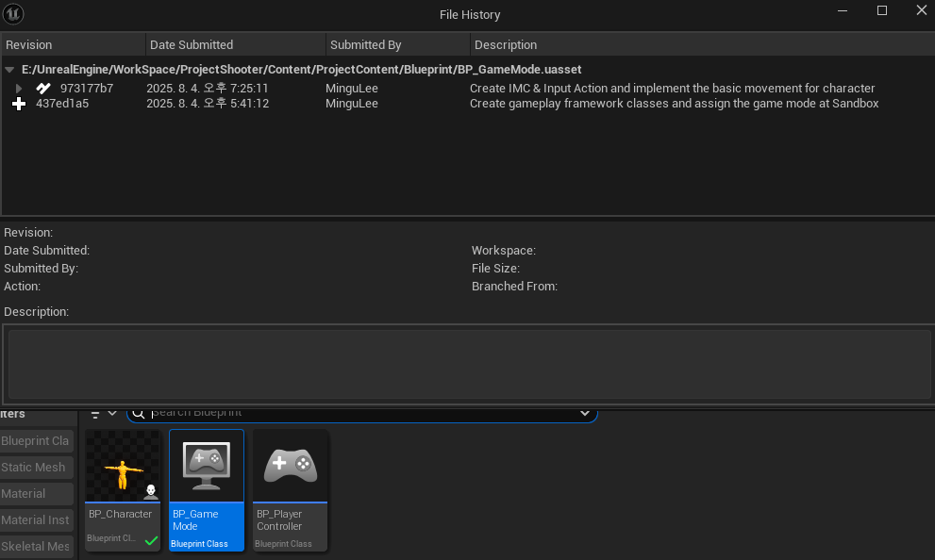Click the date 2025. 8. 4. 오후 7:25:11
The width and height of the screenshot is (935, 560).
click(208, 89)
